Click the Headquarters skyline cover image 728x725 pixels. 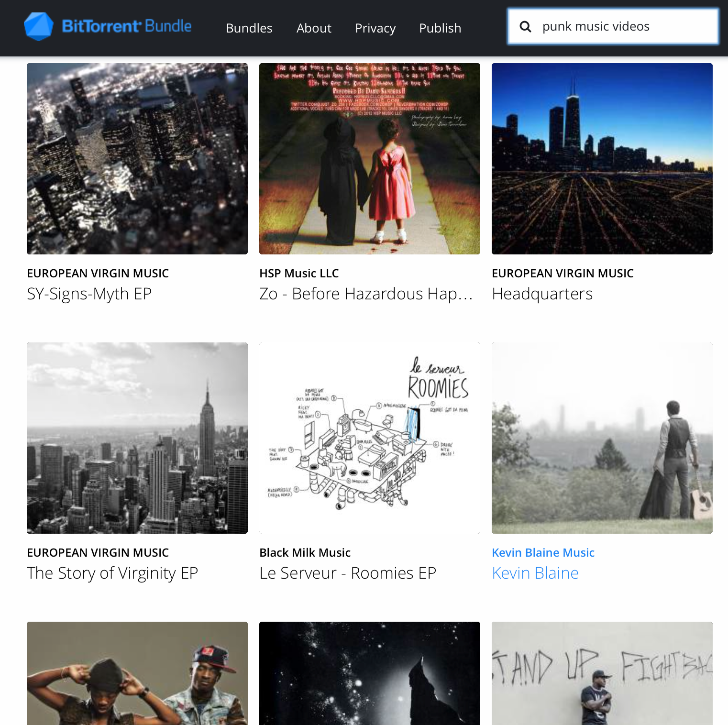(602, 159)
